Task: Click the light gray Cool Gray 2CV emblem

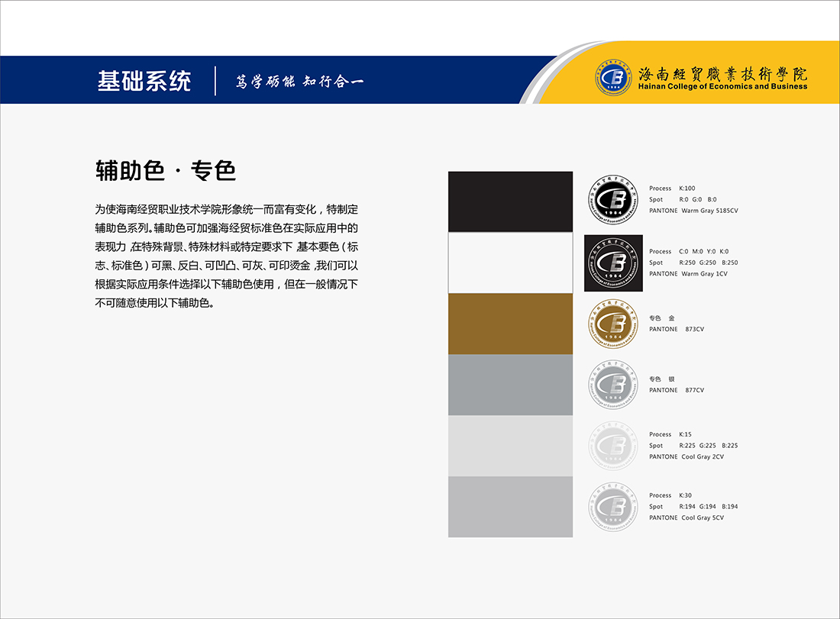Action: (x=613, y=446)
